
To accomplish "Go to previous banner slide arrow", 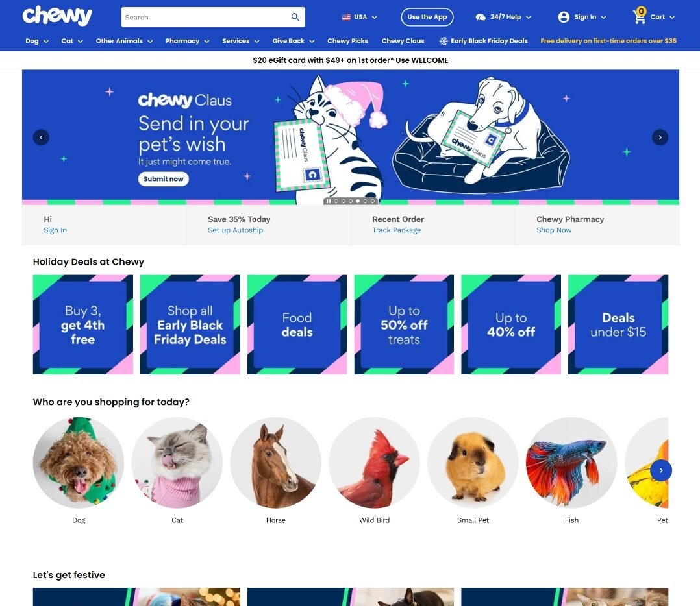I will 41,138.
